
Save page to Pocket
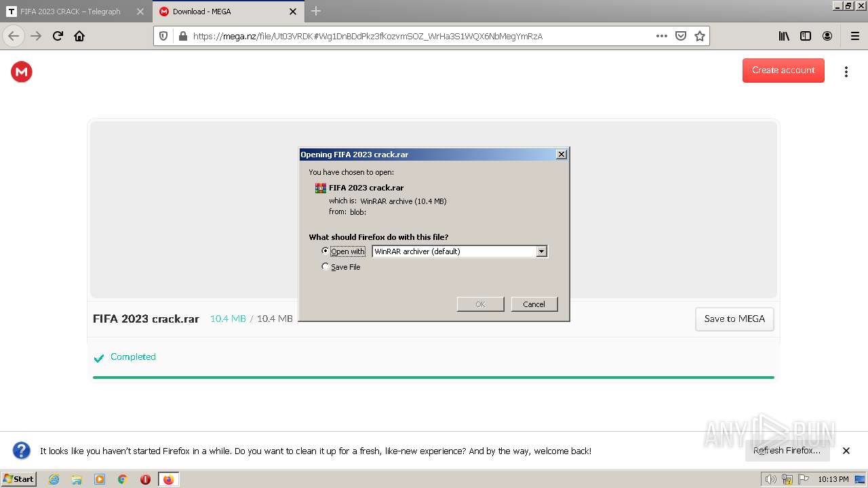(681, 36)
